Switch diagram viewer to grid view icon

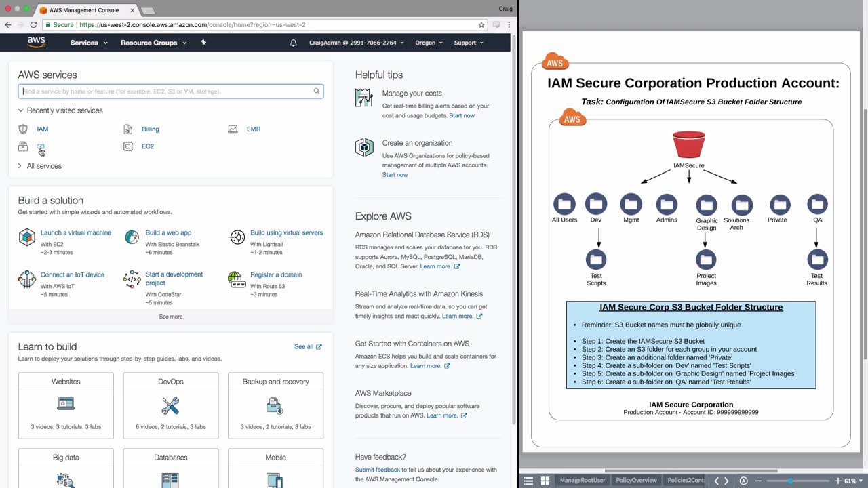click(x=545, y=481)
